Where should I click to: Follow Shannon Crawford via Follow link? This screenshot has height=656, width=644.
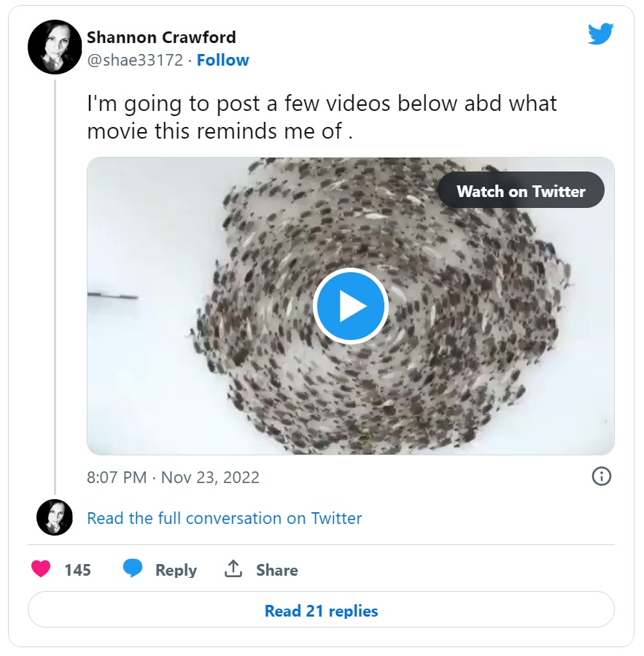click(x=222, y=61)
